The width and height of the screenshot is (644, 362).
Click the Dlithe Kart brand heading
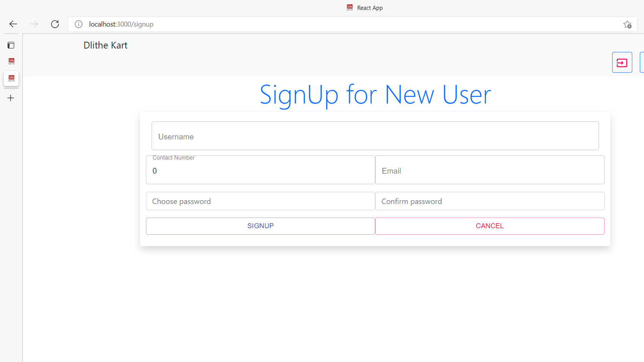(105, 45)
